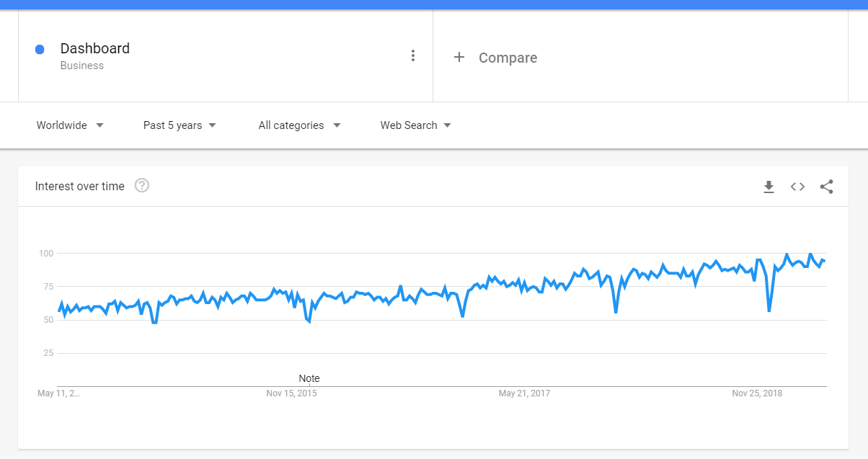The width and height of the screenshot is (868, 459).
Task: Click the Nov 25, 2018 axis label
Action: [x=757, y=393]
